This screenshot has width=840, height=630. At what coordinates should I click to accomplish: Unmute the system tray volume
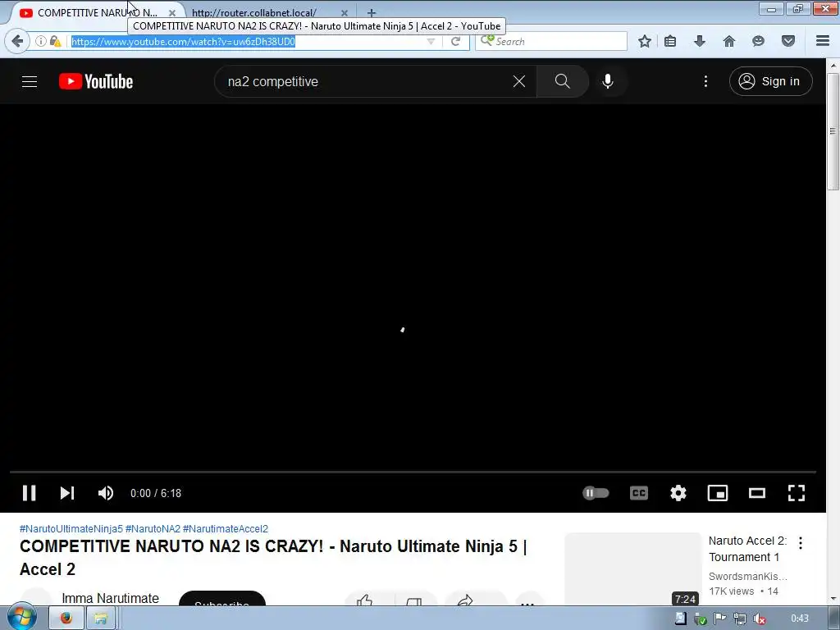pyautogui.click(x=760, y=619)
